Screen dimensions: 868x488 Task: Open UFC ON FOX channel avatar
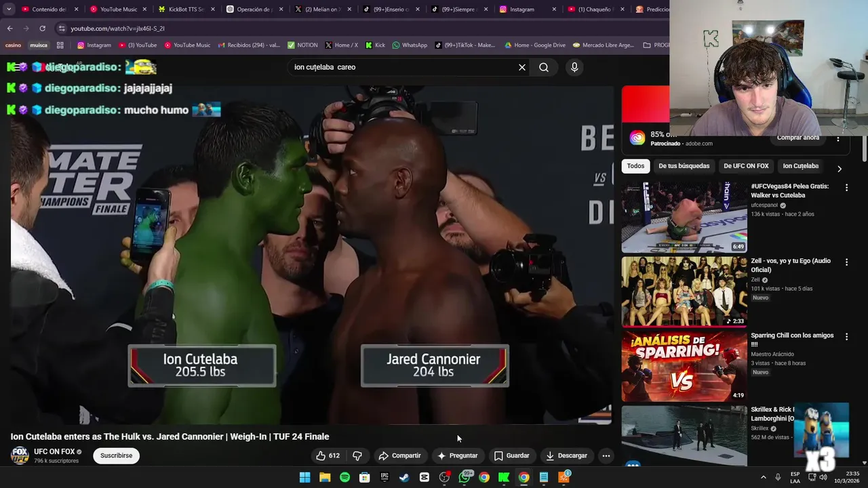(20, 455)
